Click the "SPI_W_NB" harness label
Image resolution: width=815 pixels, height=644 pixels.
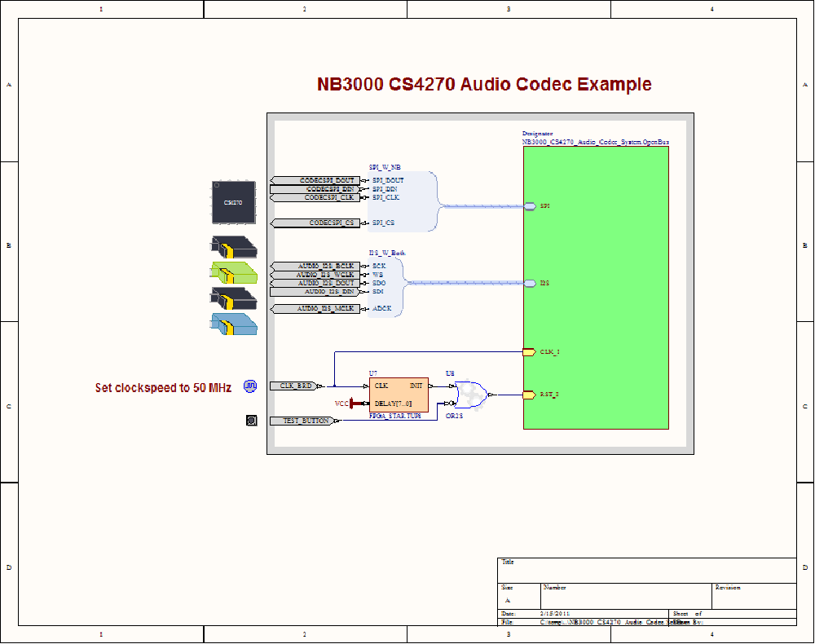tap(385, 167)
